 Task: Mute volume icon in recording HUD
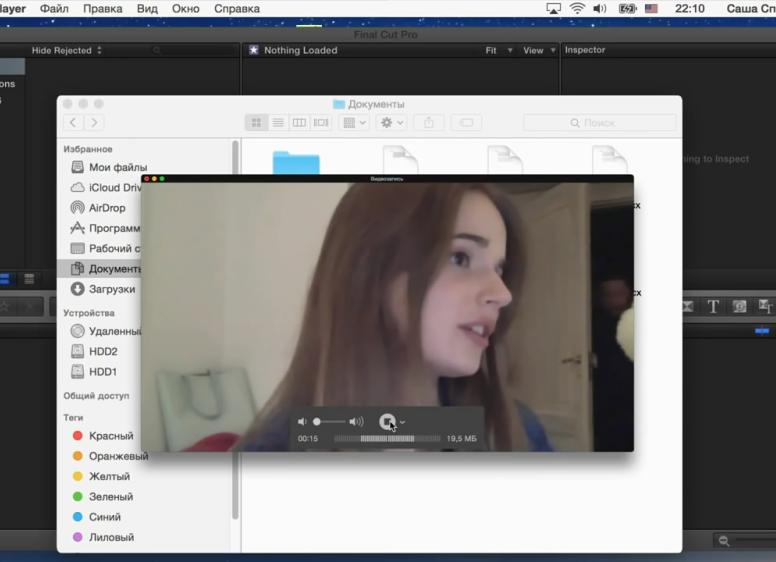[x=302, y=422]
